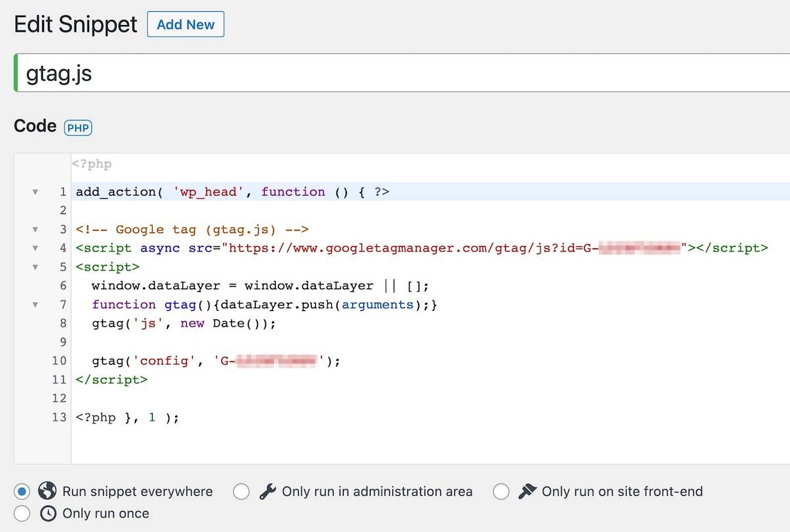The height and width of the screenshot is (532, 790).
Task: Enable the Only run once option
Action: click(22, 514)
